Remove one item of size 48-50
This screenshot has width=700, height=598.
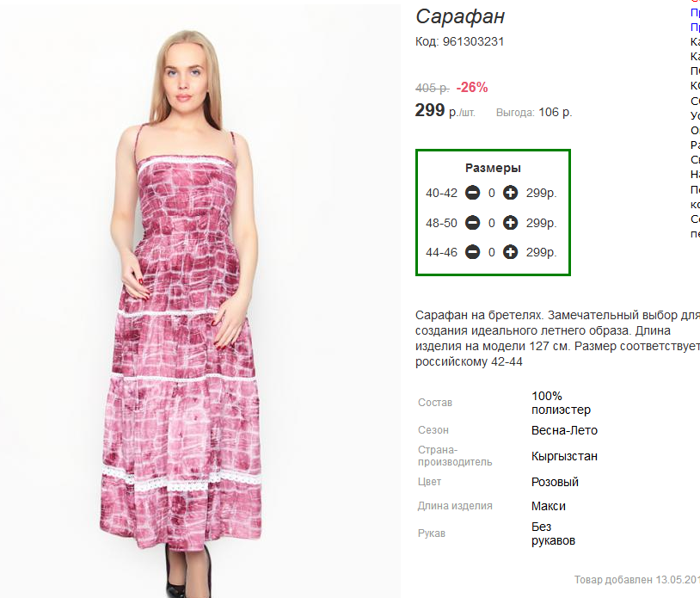(x=472, y=222)
